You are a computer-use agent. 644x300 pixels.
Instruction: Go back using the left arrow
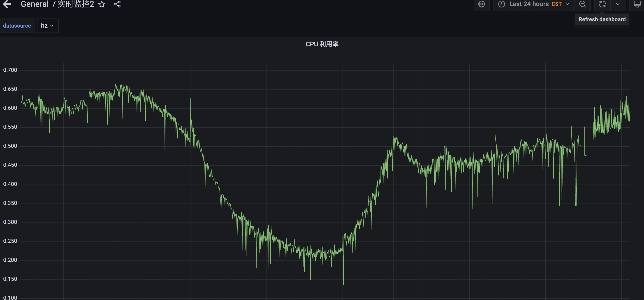click(7, 4)
